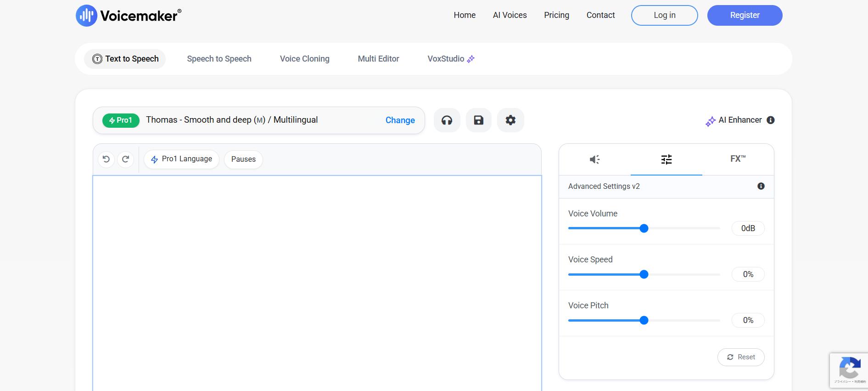
Task: Click the 0dB volume value field
Action: (748, 228)
